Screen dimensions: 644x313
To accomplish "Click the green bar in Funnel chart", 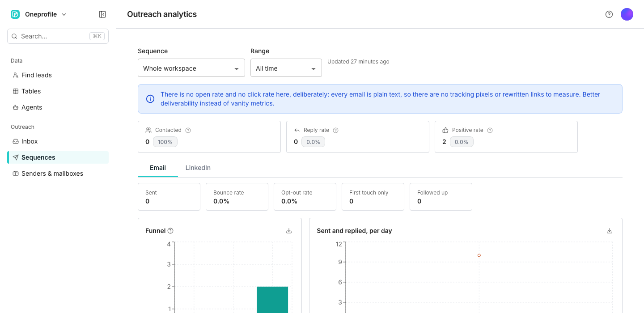I will 272,300.
